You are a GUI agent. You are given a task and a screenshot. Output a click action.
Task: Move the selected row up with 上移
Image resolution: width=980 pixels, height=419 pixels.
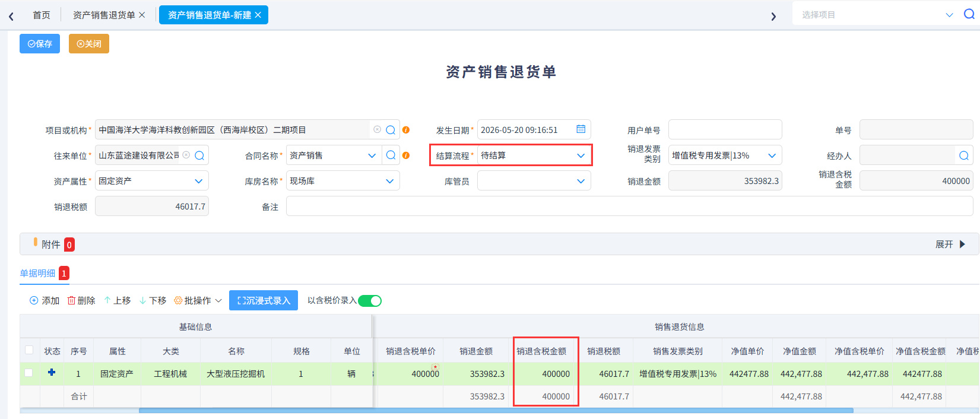click(117, 300)
